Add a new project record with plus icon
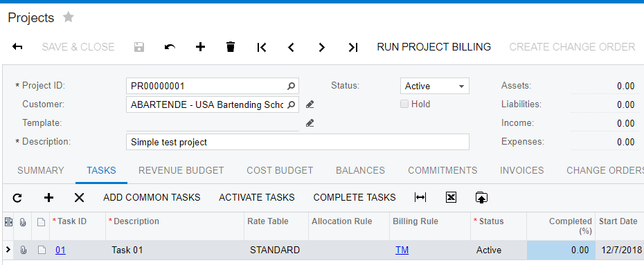This screenshot has width=644, height=265. pyautogui.click(x=200, y=47)
